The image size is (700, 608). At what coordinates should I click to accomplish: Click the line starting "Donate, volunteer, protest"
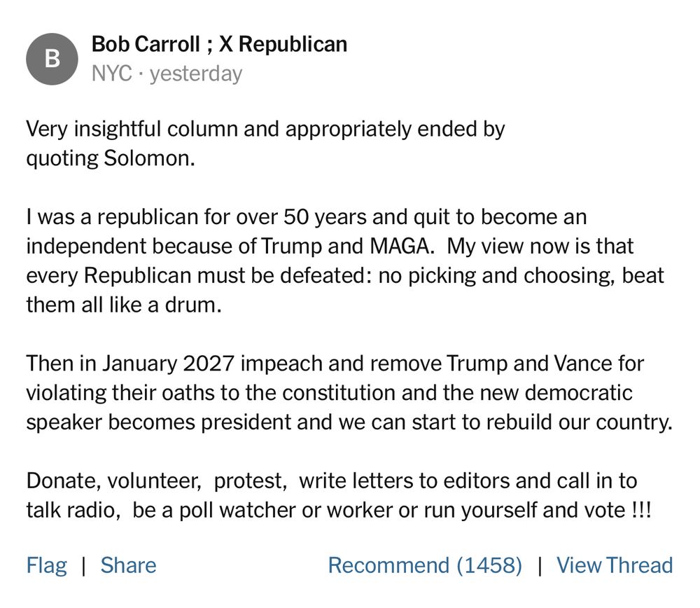pos(331,481)
